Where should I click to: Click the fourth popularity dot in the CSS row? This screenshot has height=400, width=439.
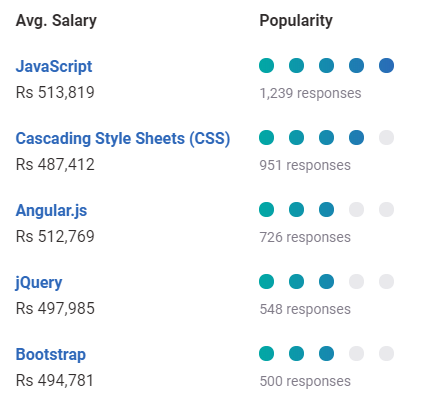click(x=356, y=137)
